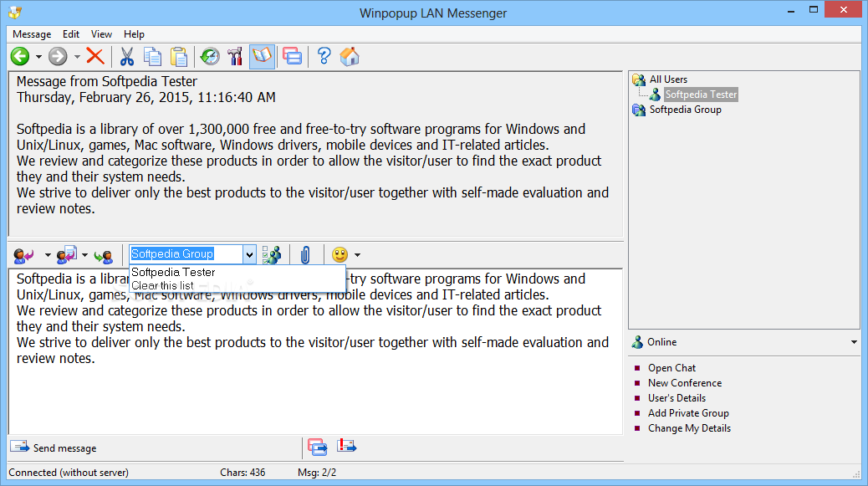Paste with the clipboard icon

coord(179,56)
